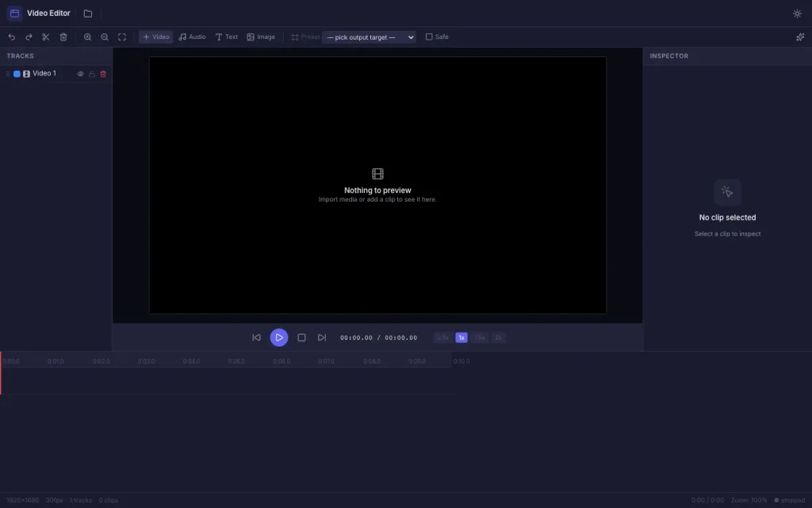Click the toolbar trash delete icon
The height and width of the screenshot is (508, 812).
point(63,37)
